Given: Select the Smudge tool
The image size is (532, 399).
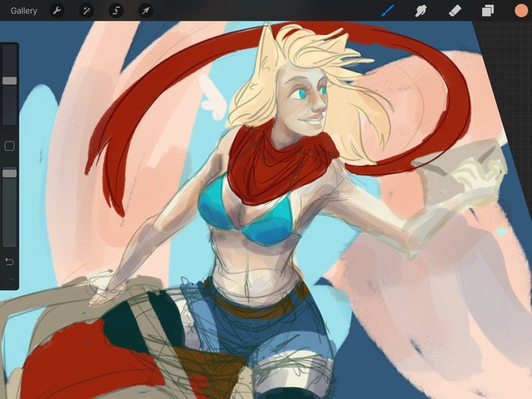Looking at the screenshot, I should coord(421,11).
